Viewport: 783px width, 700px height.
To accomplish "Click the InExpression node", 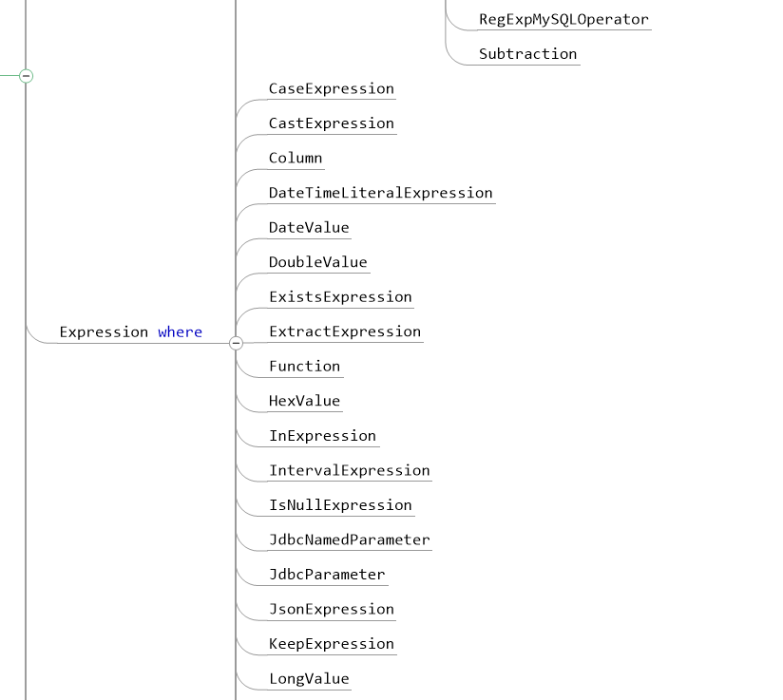I will [322, 436].
